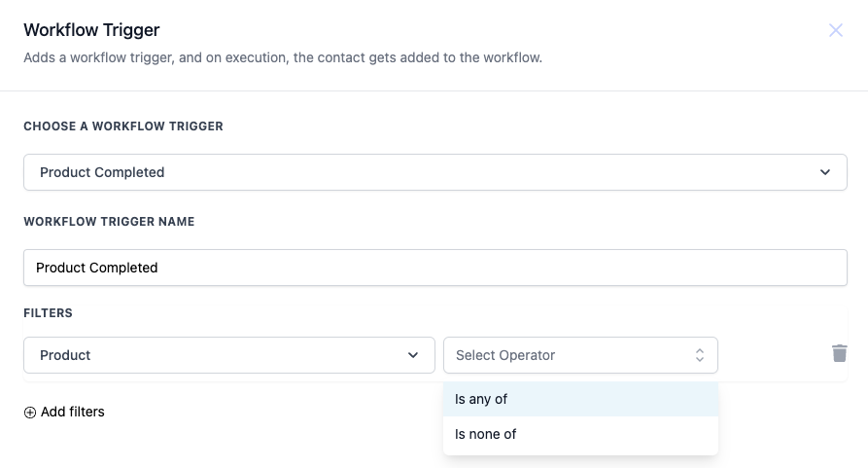Click the Add filters link
Viewport: 868px width, 468px height.
click(x=73, y=413)
